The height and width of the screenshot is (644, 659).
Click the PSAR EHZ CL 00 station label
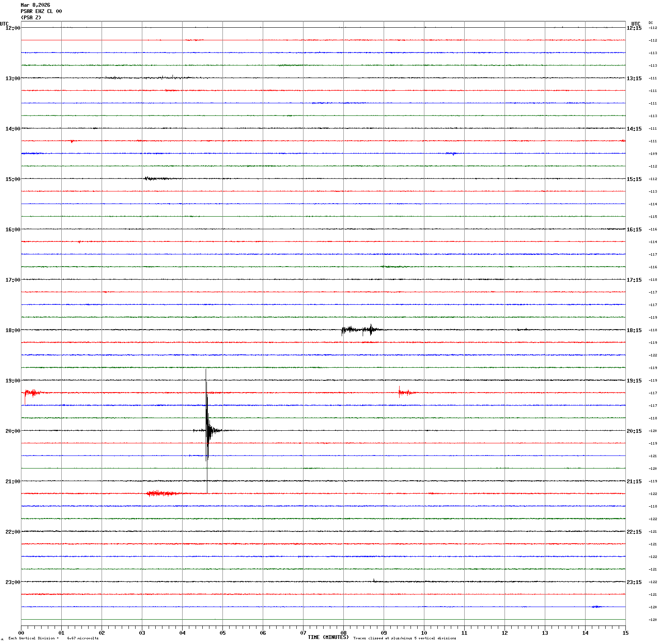point(41,11)
